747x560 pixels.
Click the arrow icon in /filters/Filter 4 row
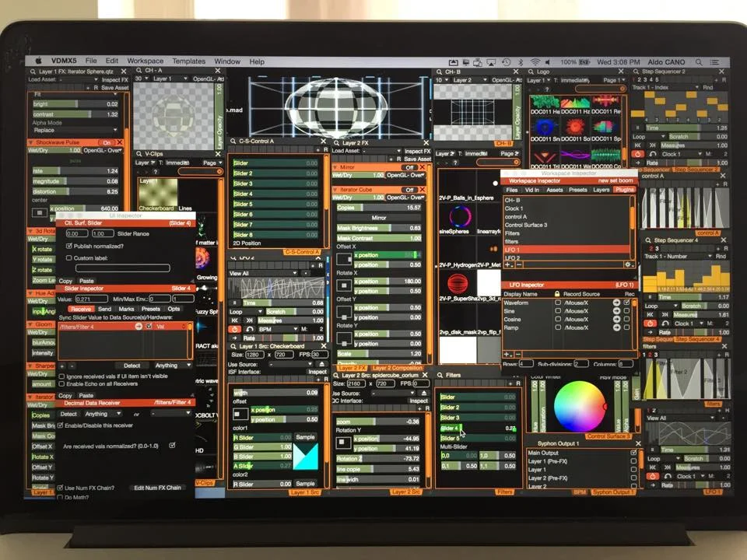click(x=139, y=326)
